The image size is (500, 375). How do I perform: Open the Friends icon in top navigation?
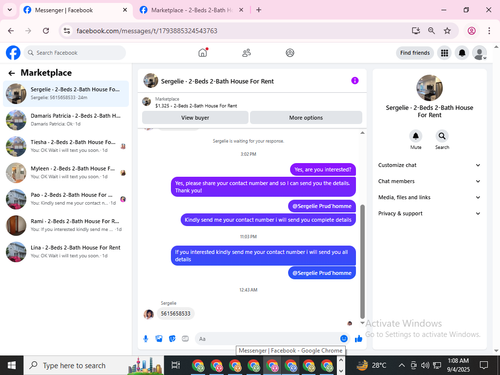coord(246,53)
